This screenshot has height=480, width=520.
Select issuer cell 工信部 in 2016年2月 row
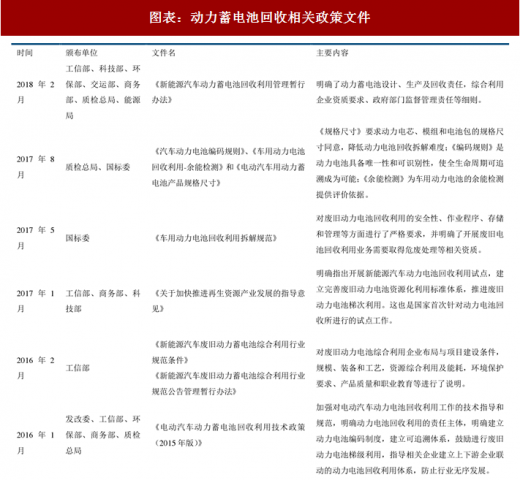pos(77,368)
